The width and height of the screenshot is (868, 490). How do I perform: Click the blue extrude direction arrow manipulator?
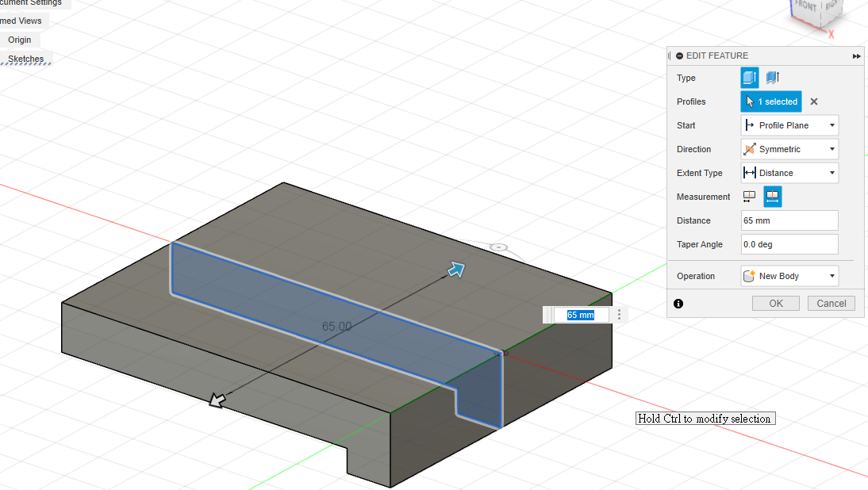[456, 270]
